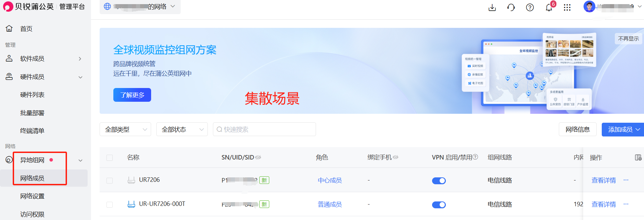Click the 软件成员 person icon

(9, 58)
